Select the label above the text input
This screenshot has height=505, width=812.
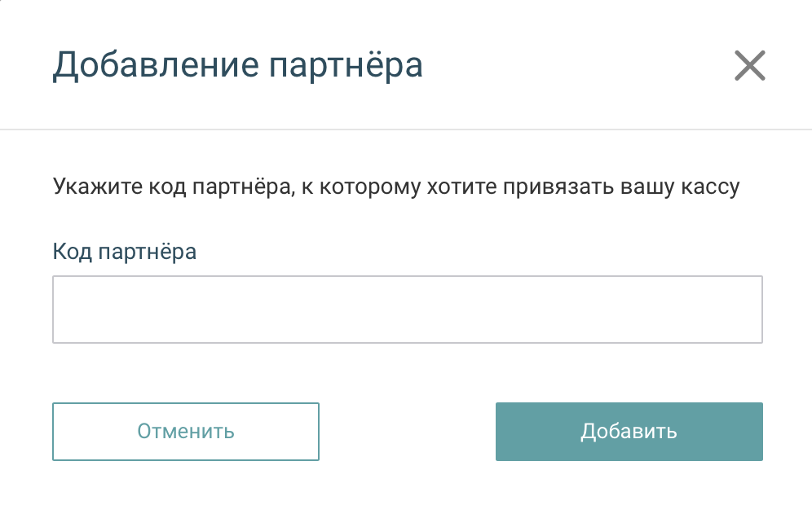click(x=125, y=251)
